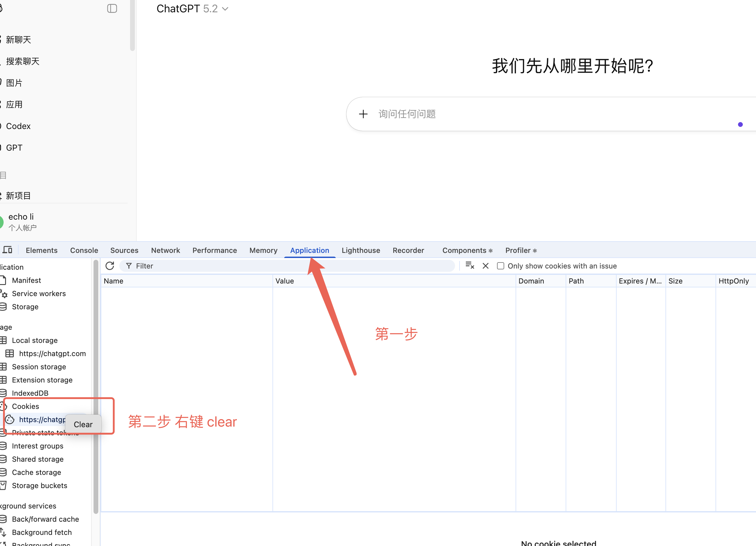Enable Only show cookies with issue
This screenshot has height=546, width=756.
[500, 266]
